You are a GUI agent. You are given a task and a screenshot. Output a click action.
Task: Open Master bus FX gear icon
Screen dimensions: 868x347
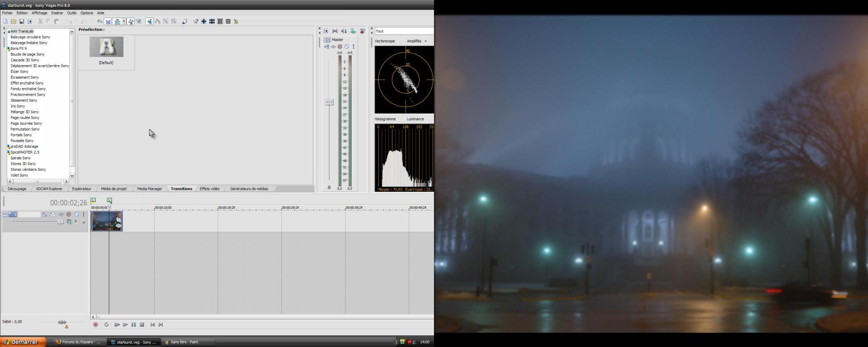[340, 47]
